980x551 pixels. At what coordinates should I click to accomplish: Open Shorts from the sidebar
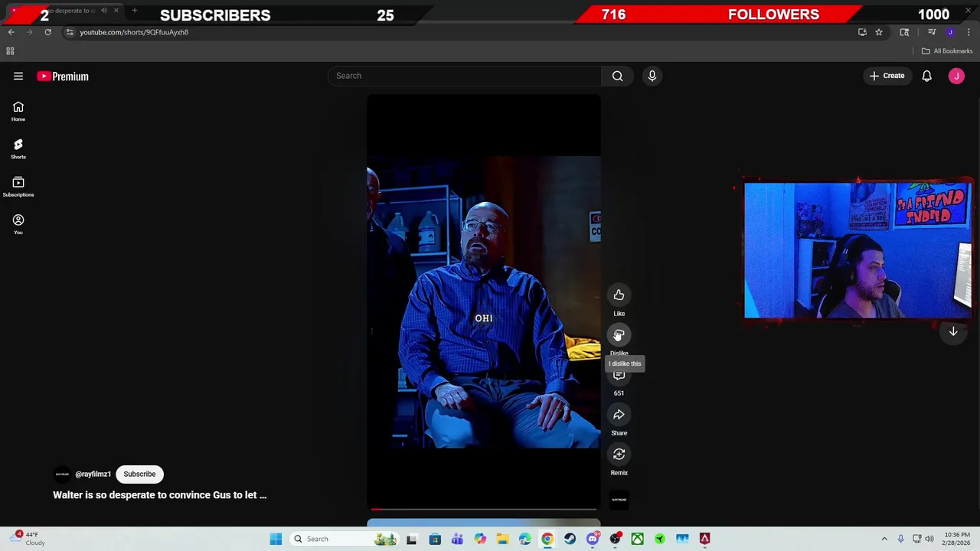(x=18, y=149)
